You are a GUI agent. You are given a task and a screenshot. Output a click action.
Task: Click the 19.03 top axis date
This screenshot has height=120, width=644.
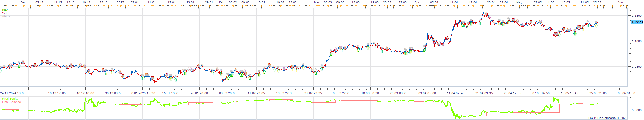coord(375,2)
